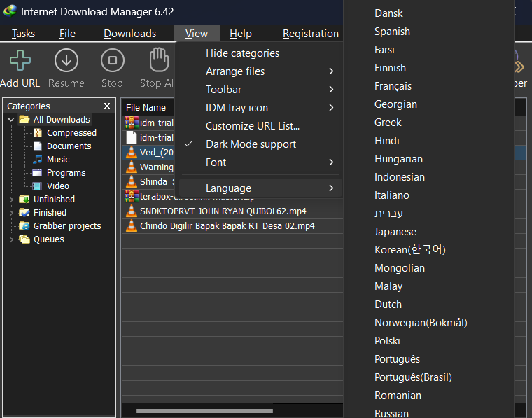Open the Downloads menu
532x418 pixels.
[x=130, y=34]
